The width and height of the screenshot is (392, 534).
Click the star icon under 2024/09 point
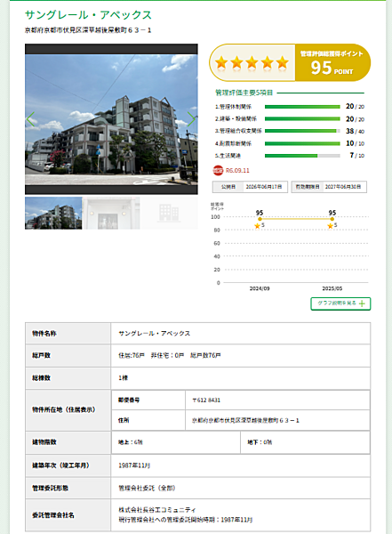(x=257, y=226)
